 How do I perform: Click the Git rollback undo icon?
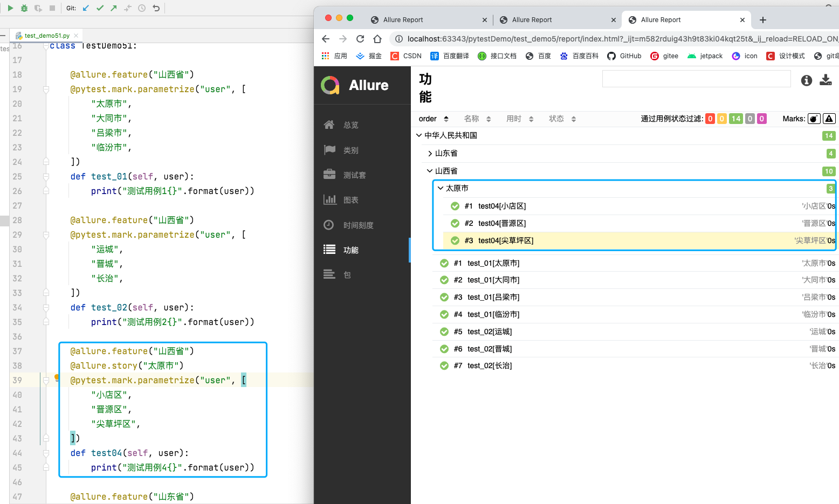point(156,8)
